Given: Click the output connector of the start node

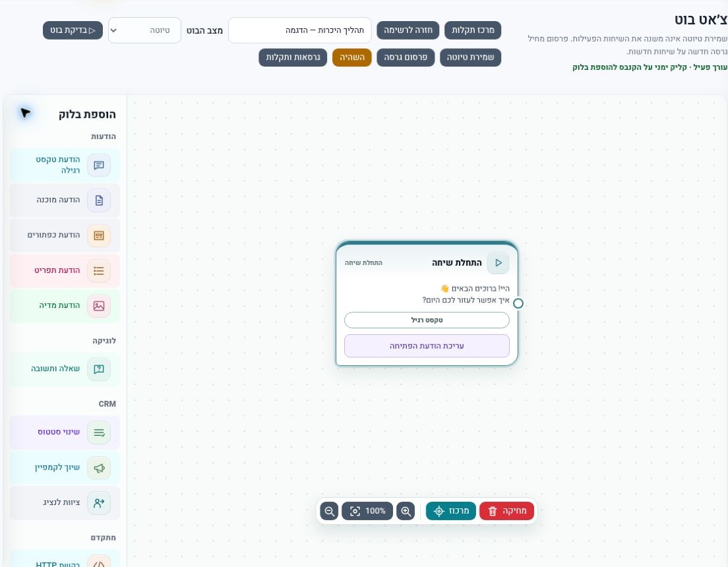Looking at the screenshot, I should coord(518,303).
